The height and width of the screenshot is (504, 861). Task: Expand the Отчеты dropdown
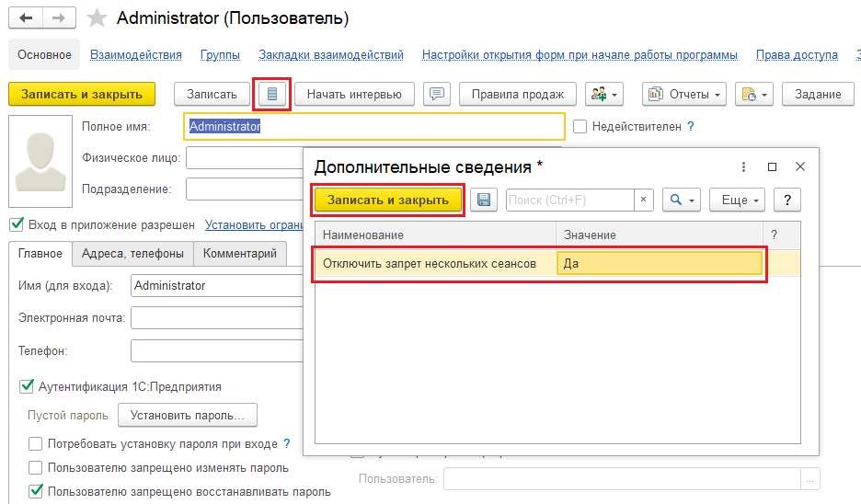pyautogui.click(x=684, y=94)
